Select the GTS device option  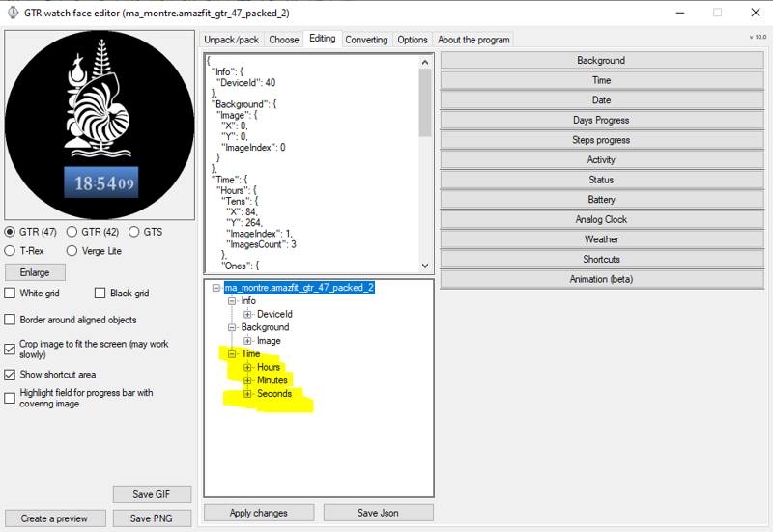134,232
